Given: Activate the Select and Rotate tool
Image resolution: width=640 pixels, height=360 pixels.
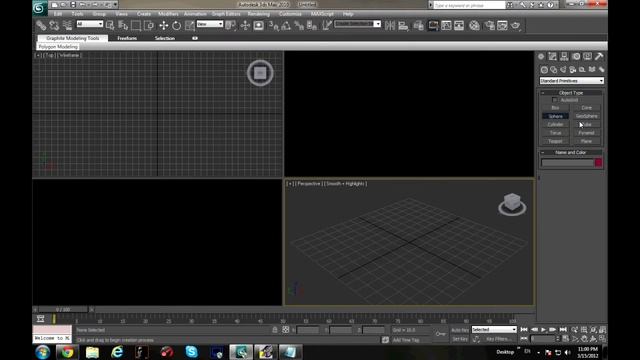Looking at the screenshot, I should pos(176,25).
